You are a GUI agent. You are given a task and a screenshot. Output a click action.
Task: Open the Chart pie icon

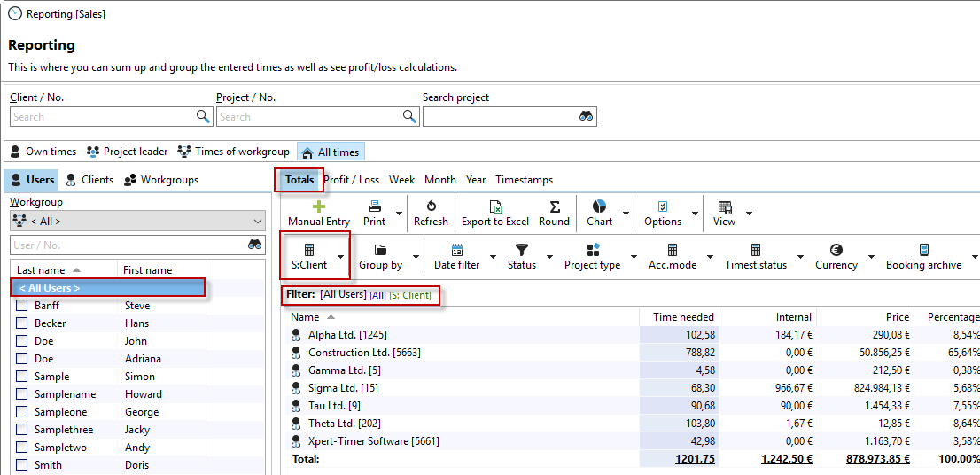pos(600,206)
